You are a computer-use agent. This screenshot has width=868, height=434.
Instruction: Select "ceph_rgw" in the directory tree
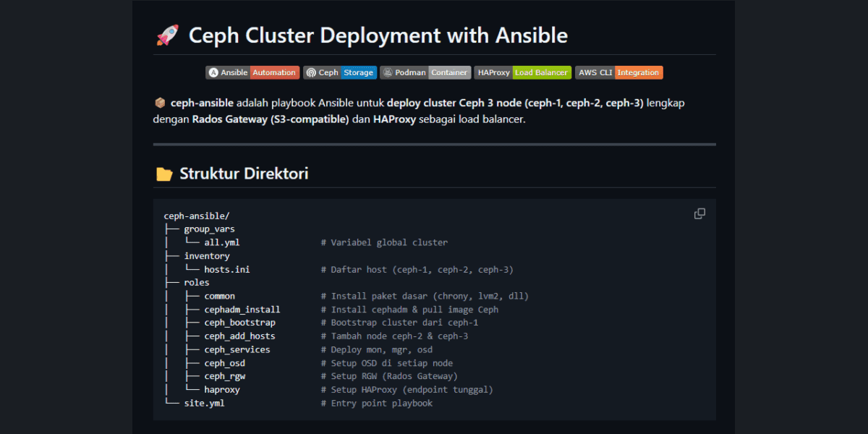(x=225, y=376)
